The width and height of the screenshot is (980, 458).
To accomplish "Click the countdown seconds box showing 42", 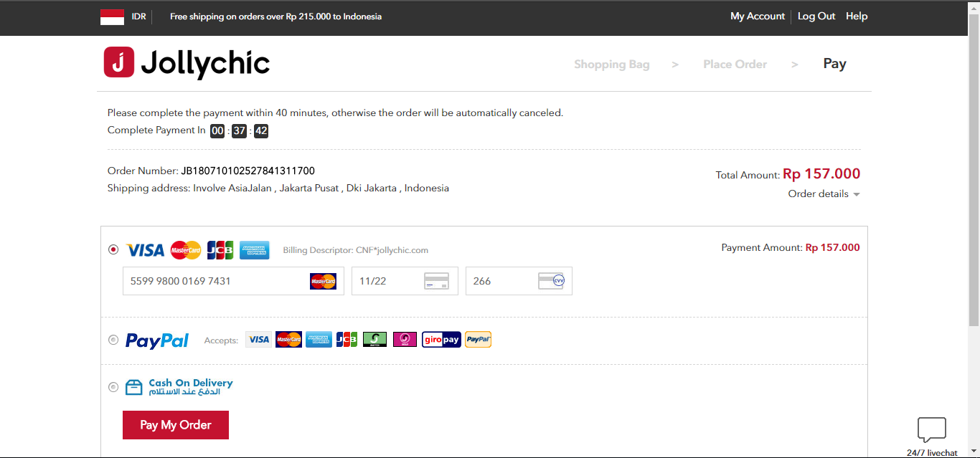I will coord(261,130).
